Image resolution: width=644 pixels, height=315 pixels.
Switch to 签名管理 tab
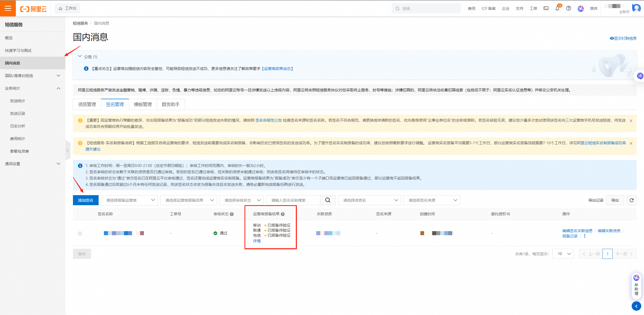click(x=115, y=104)
